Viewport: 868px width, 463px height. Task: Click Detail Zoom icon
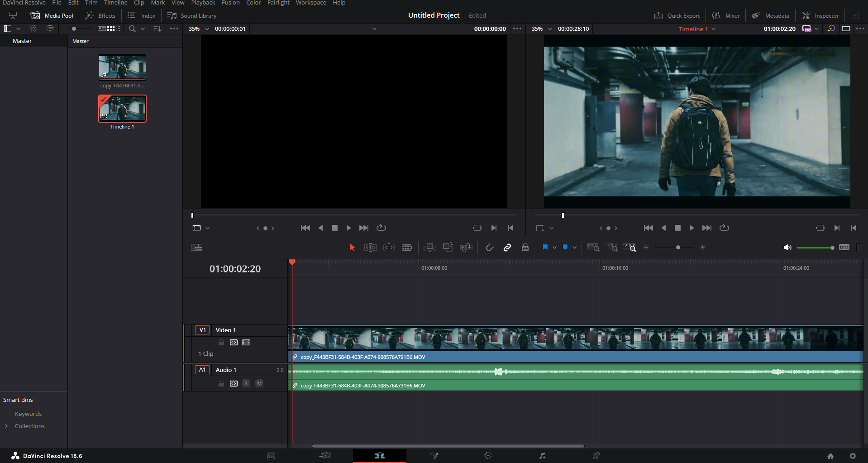click(611, 247)
